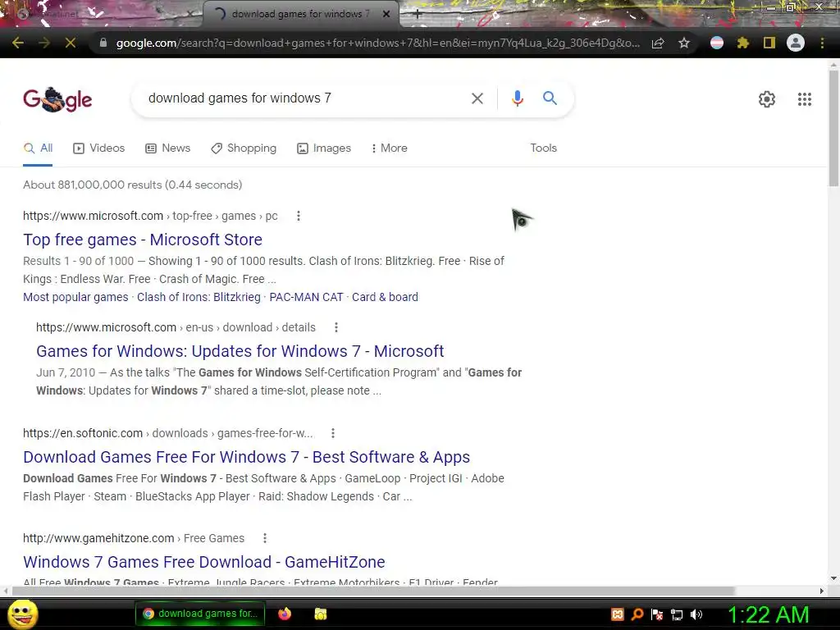
Task: Switch to the Shopping tab
Action: (244, 148)
